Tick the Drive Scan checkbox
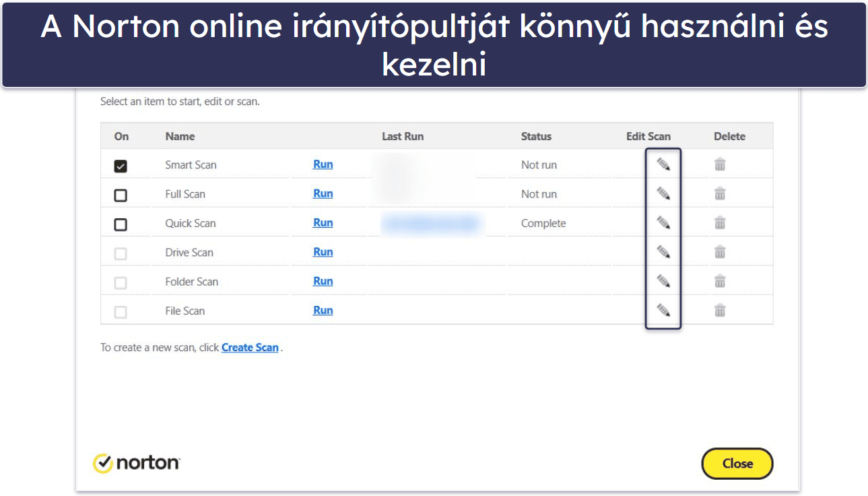This screenshot has width=868, height=496. tap(121, 254)
